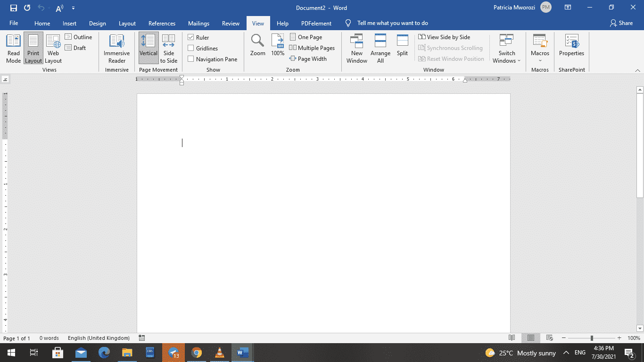Launch VLC from the taskbar
Viewport: 644px width, 362px height.
point(219,353)
